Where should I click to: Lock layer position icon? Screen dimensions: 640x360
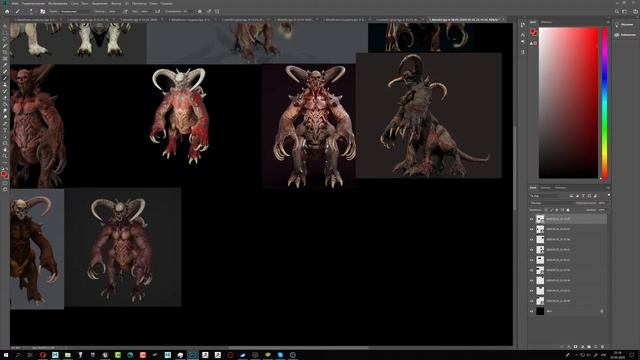point(557,210)
